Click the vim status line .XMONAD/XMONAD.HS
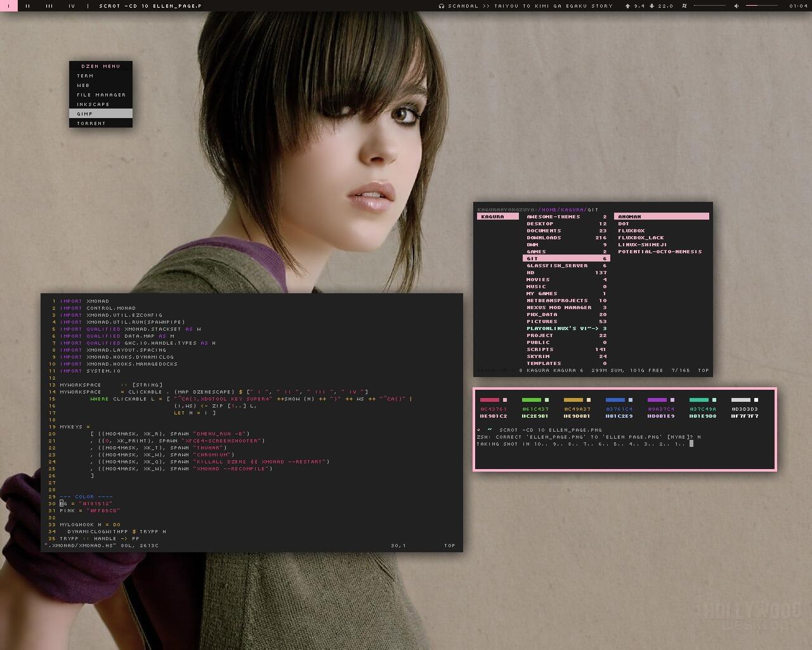 [x=101, y=545]
